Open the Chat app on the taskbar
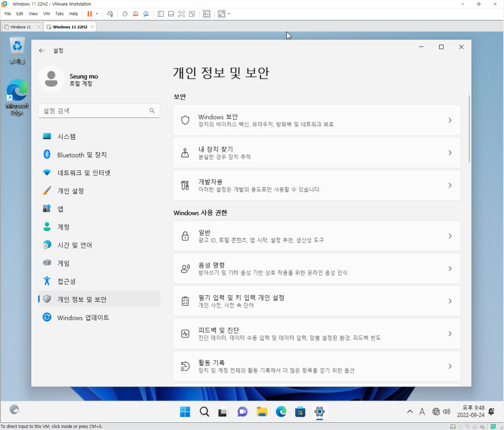Screen dimensions: 504x430 click(242, 412)
